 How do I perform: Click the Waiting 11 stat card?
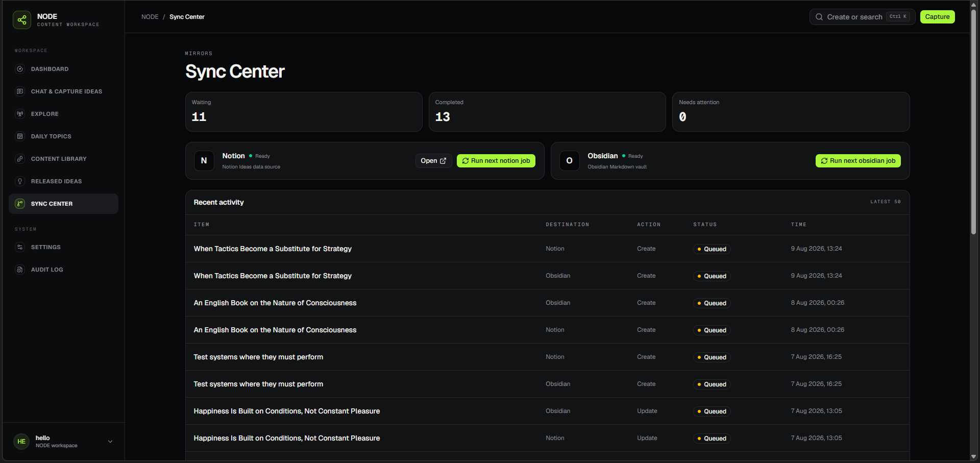[304, 112]
